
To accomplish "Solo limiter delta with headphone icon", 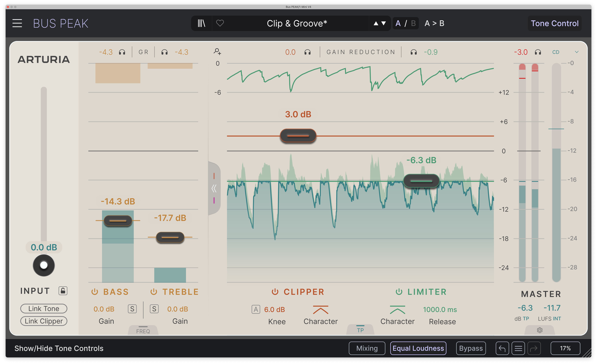I will tap(414, 52).
